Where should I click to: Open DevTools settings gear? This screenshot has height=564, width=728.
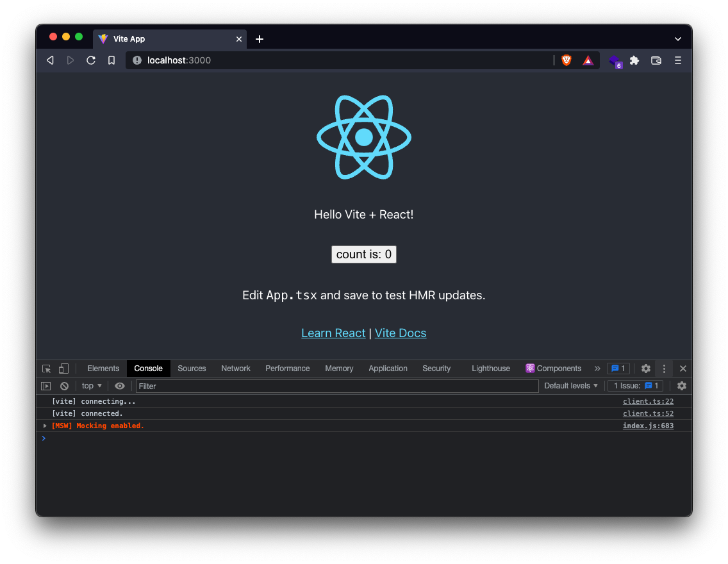coord(646,369)
